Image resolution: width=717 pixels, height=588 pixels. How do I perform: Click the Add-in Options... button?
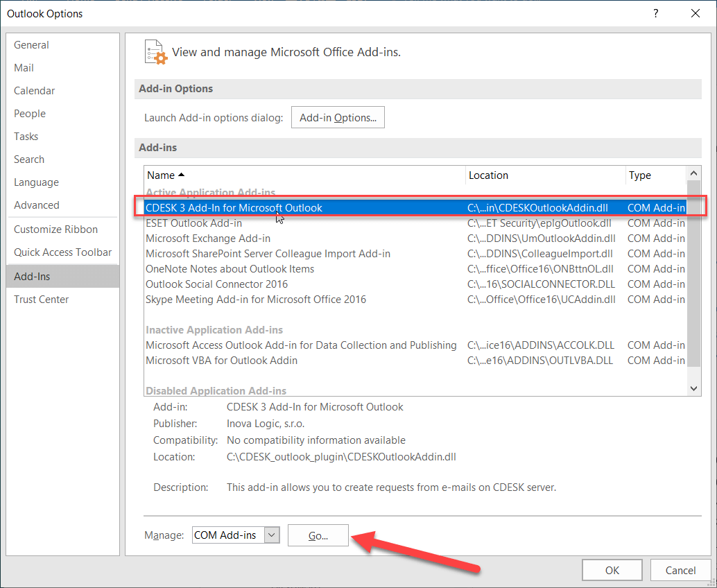(338, 117)
